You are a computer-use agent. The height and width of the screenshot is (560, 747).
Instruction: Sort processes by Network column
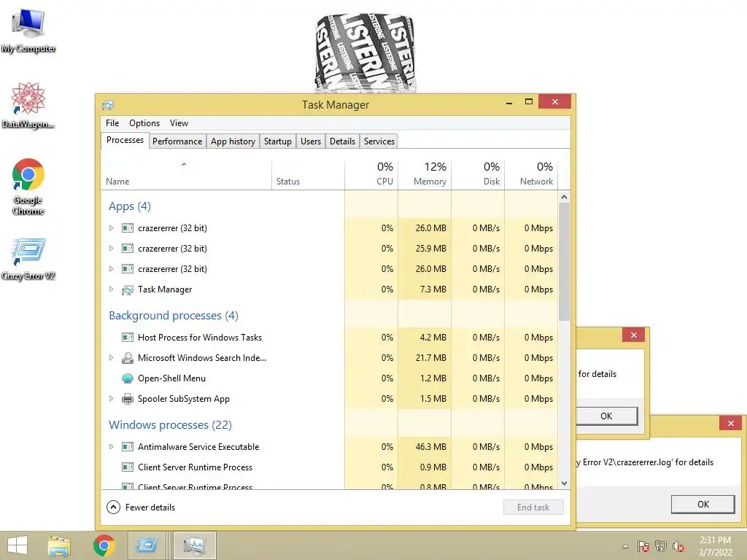[x=531, y=175]
